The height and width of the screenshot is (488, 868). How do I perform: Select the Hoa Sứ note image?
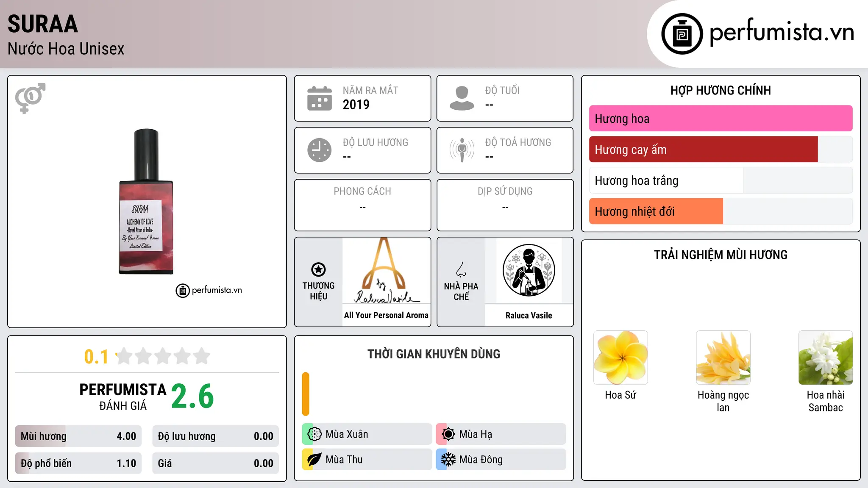click(620, 358)
